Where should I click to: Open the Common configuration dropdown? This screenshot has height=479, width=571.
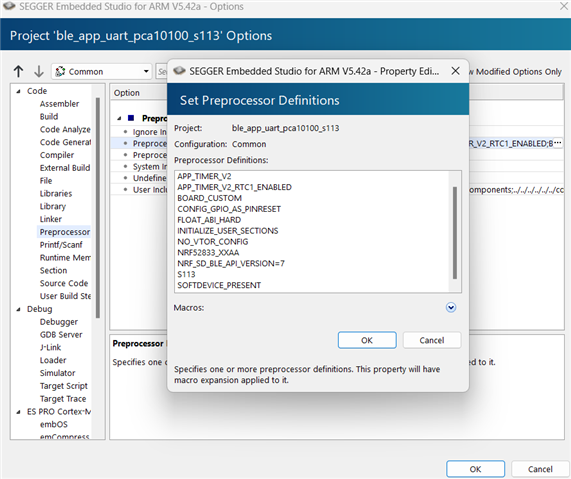coord(102,71)
